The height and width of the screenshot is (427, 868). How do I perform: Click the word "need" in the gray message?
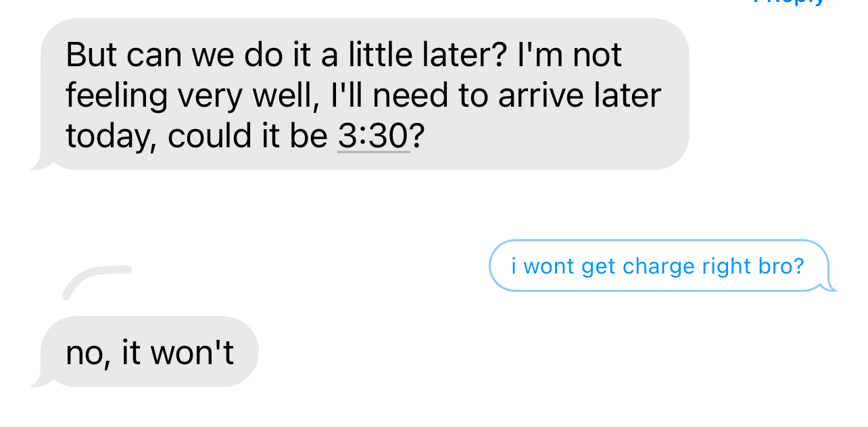[410, 96]
